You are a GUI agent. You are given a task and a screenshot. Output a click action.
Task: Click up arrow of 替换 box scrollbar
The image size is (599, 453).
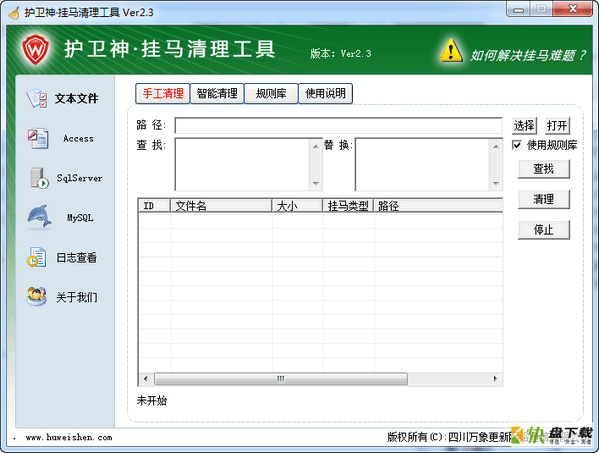point(496,146)
